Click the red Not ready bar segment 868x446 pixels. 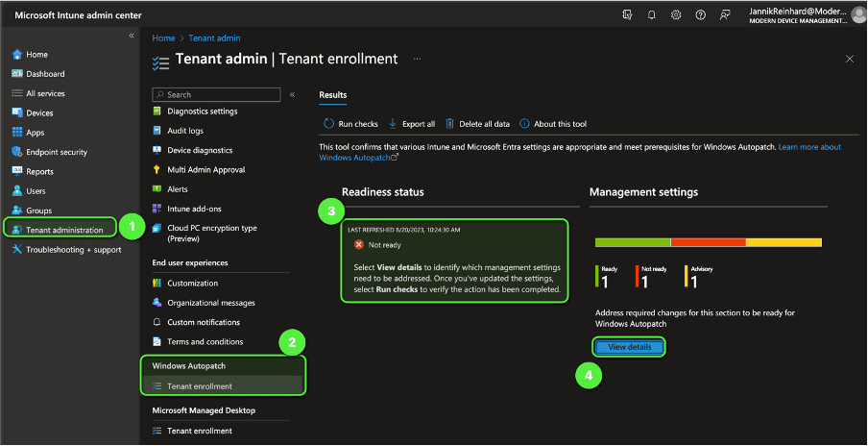[708, 242]
